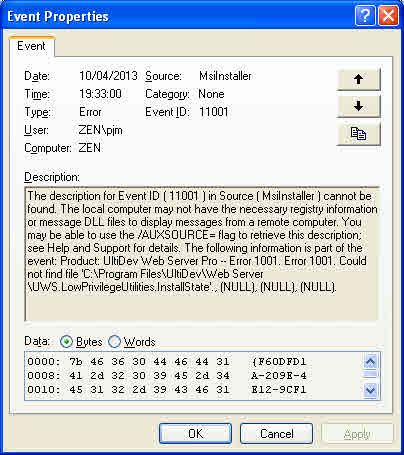Click the Event Properties title bar

(180, 16)
